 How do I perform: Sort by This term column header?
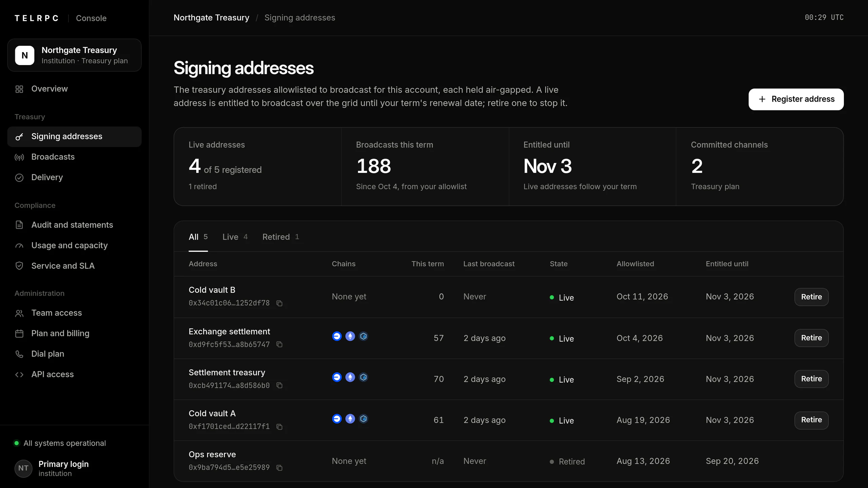(x=427, y=264)
